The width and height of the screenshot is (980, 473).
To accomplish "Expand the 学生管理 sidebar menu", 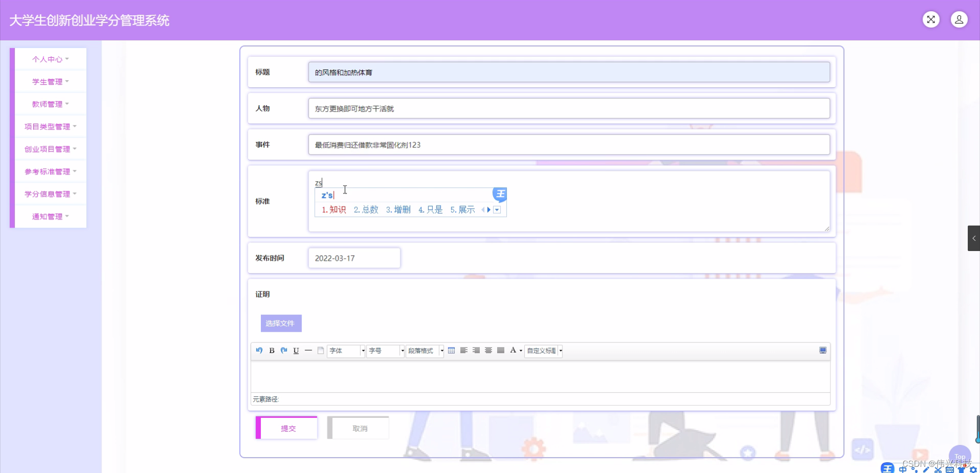I will 49,82.
